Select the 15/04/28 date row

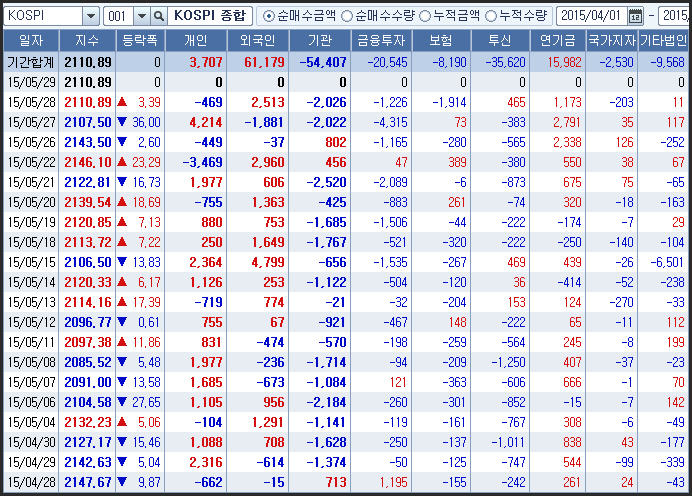pyautogui.click(x=346, y=482)
